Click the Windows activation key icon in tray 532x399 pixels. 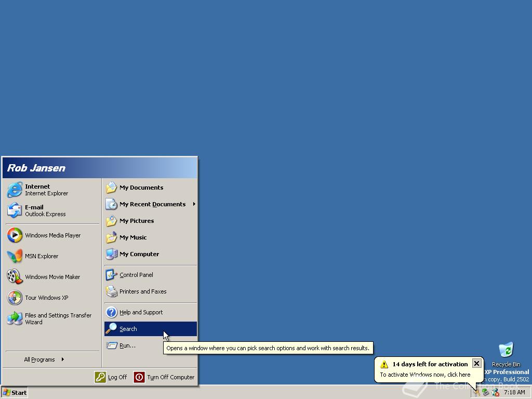click(x=477, y=392)
